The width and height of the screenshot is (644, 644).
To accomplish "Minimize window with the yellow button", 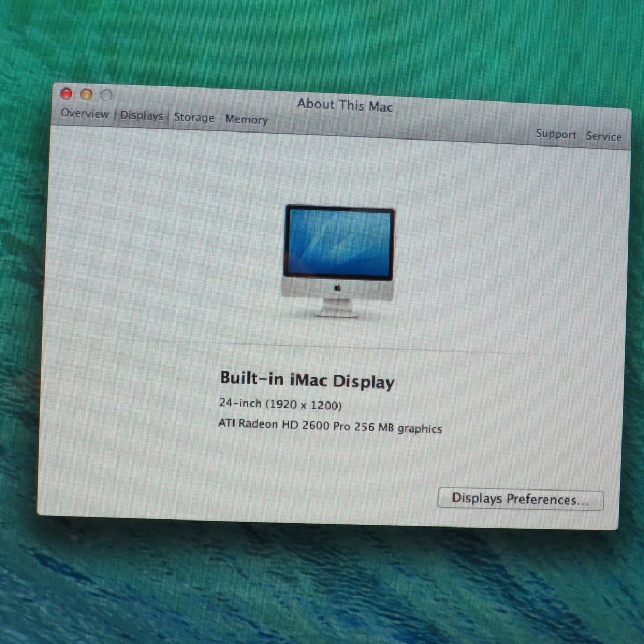I will point(86,95).
